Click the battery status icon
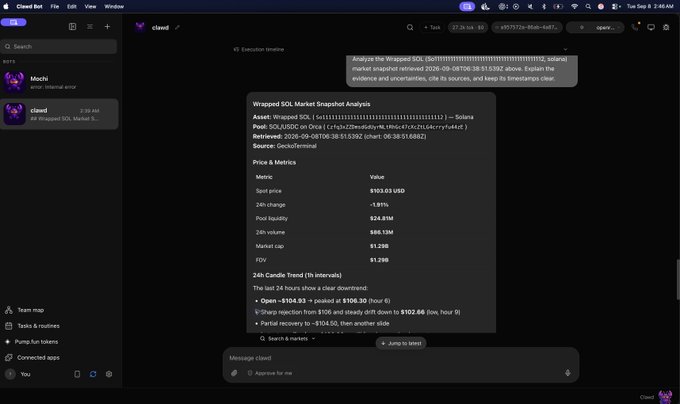680x404 pixels. 558,7
